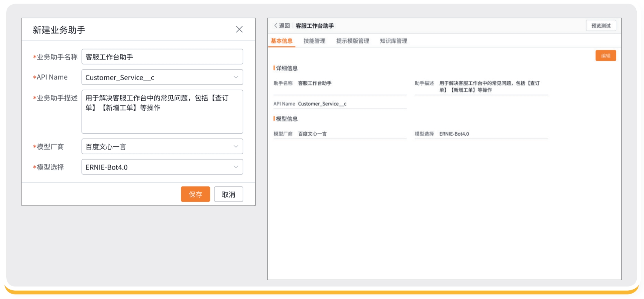Select the 助手名称 value 客服工作台助手
Viewport: 644px width, 299px height.
[315, 83]
